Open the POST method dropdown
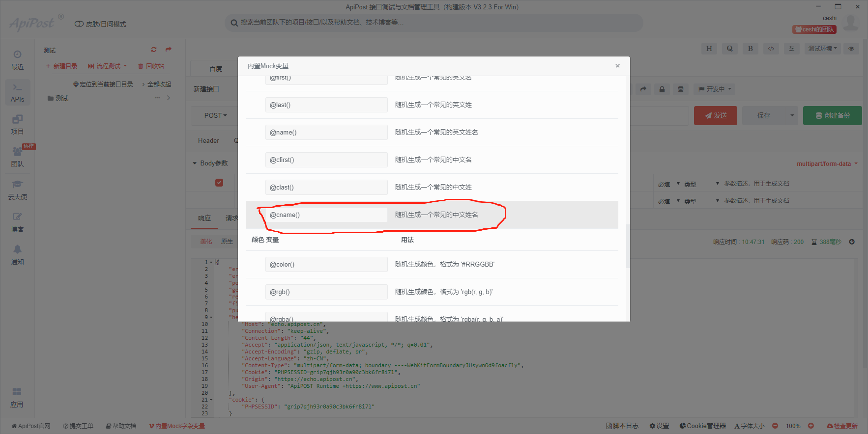This screenshot has height=434, width=868. (x=215, y=115)
